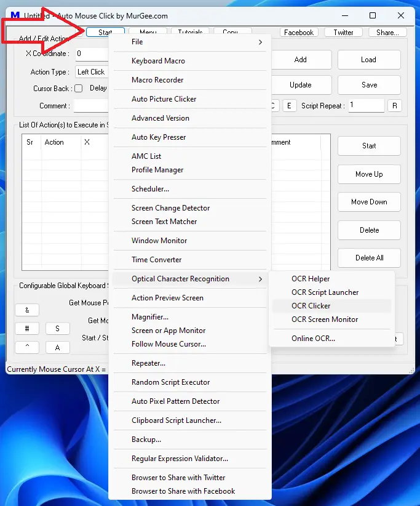This screenshot has width=420, height=506.
Task: Click the Add button
Action: point(301,60)
